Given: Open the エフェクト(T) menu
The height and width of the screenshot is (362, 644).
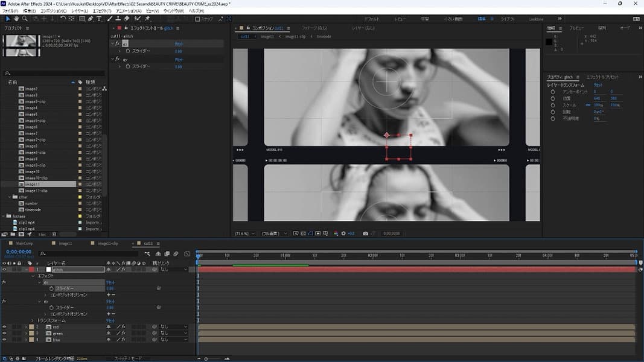Looking at the screenshot, I should tap(102, 11).
